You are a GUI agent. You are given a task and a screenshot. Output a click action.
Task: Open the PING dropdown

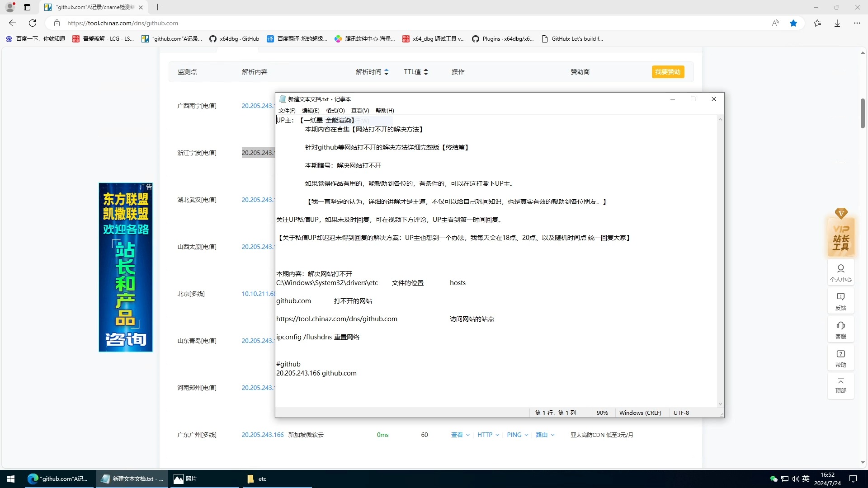[x=517, y=434]
